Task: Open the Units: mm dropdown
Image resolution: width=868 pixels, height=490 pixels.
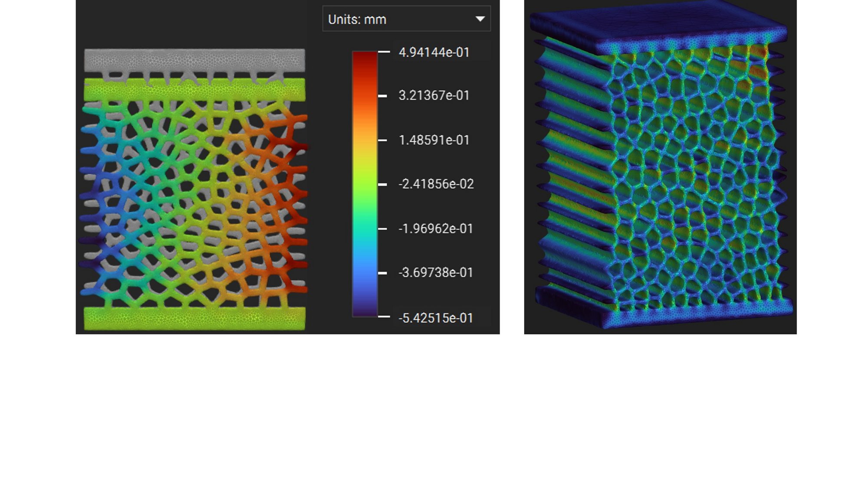Action: click(406, 19)
